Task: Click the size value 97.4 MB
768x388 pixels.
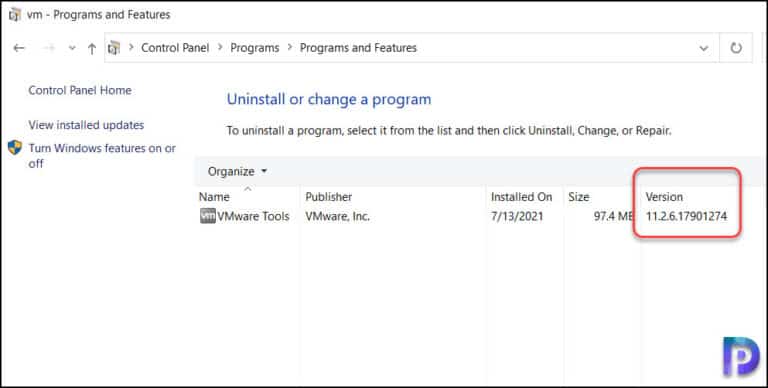Action: pos(614,216)
